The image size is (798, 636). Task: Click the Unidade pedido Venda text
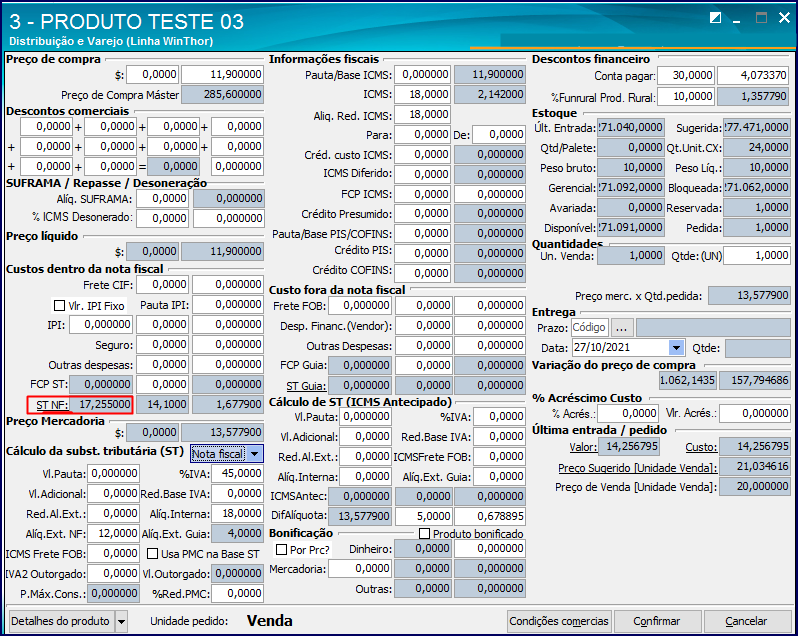(x=270, y=621)
